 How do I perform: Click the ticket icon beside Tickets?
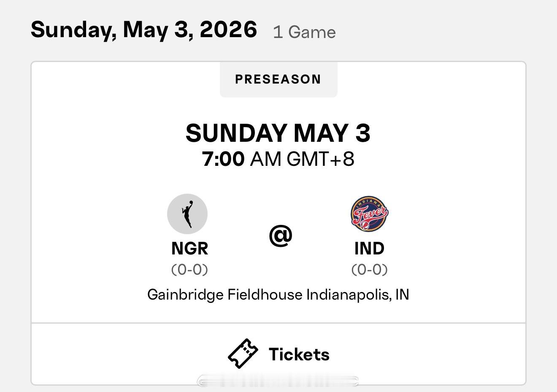[x=243, y=354]
